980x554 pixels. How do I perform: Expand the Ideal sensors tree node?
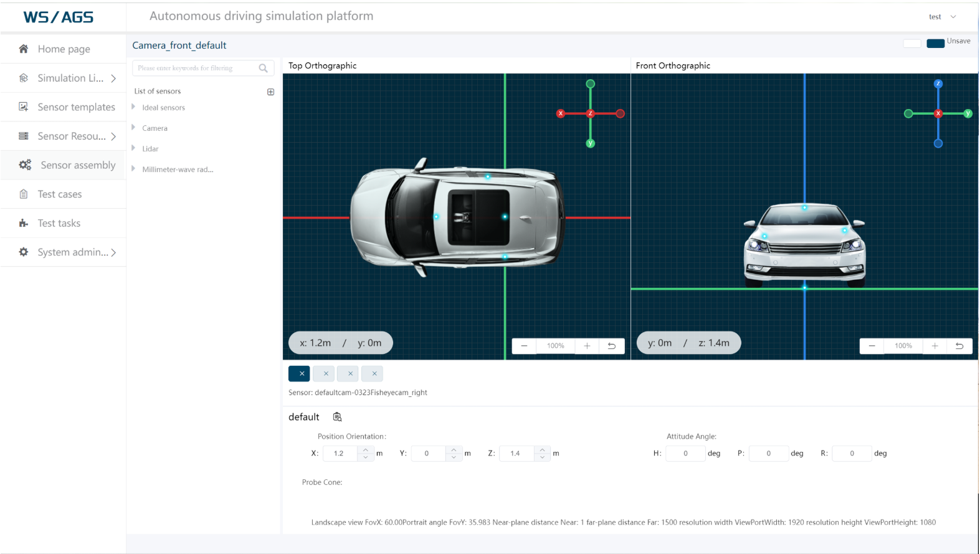pyautogui.click(x=133, y=107)
